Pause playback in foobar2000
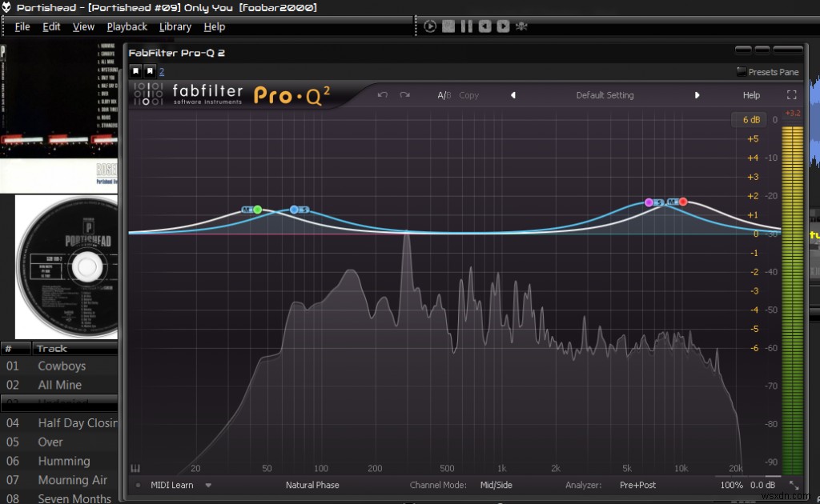 pos(466,26)
